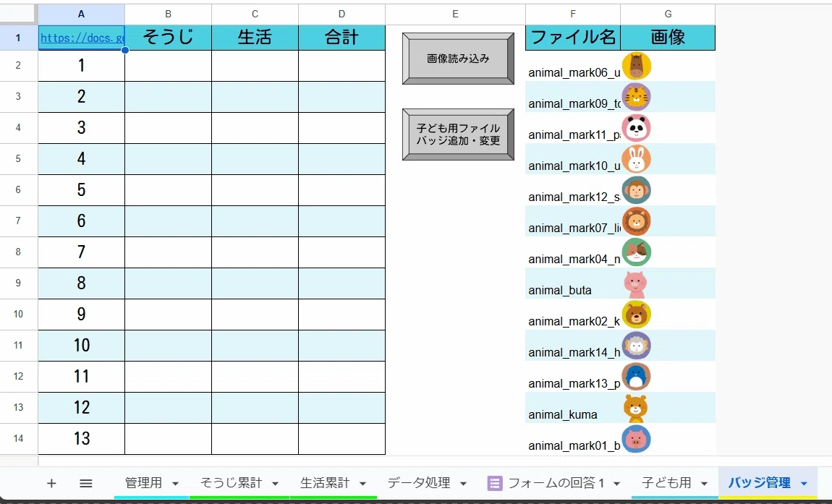Click the lion badge image for animal_mark07

tap(636, 221)
